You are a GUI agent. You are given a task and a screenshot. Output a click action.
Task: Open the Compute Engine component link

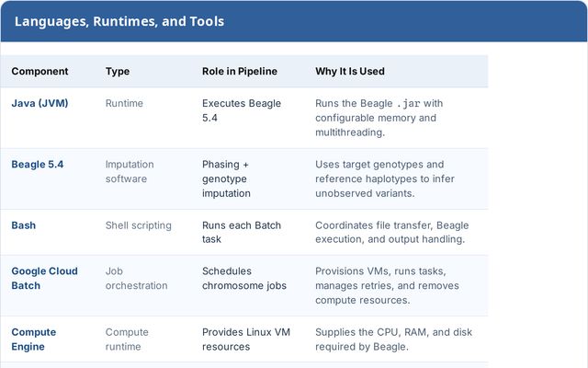(x=33, y=339)
